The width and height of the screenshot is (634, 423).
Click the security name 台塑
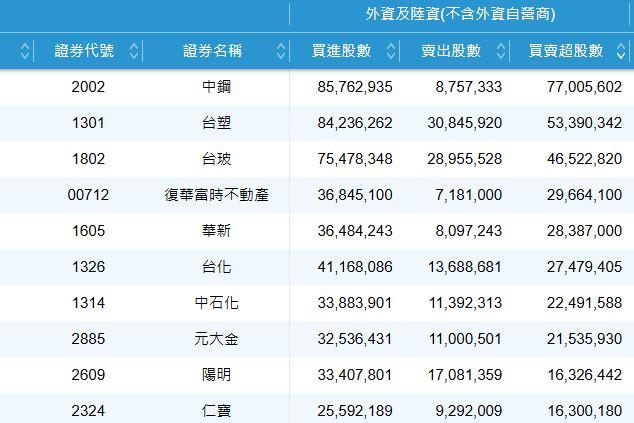pos(216,123)
